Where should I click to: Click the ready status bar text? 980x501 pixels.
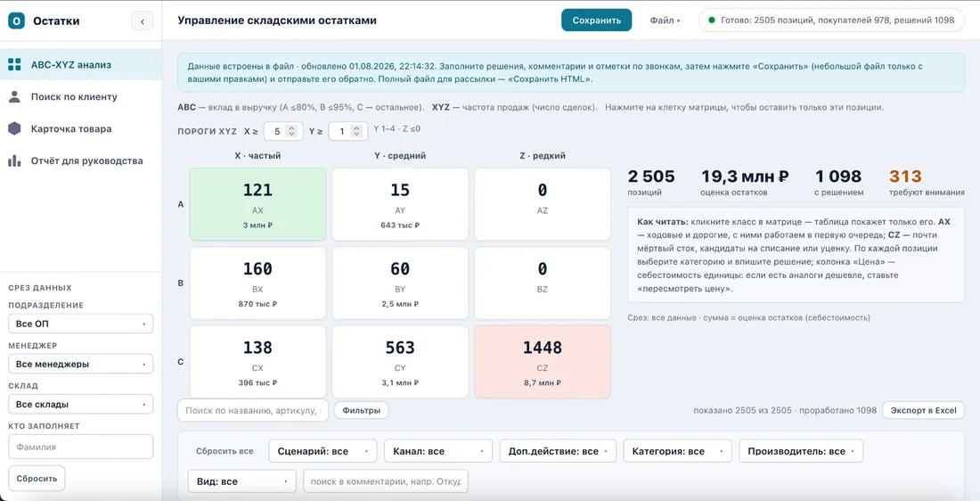pos(837,20)
